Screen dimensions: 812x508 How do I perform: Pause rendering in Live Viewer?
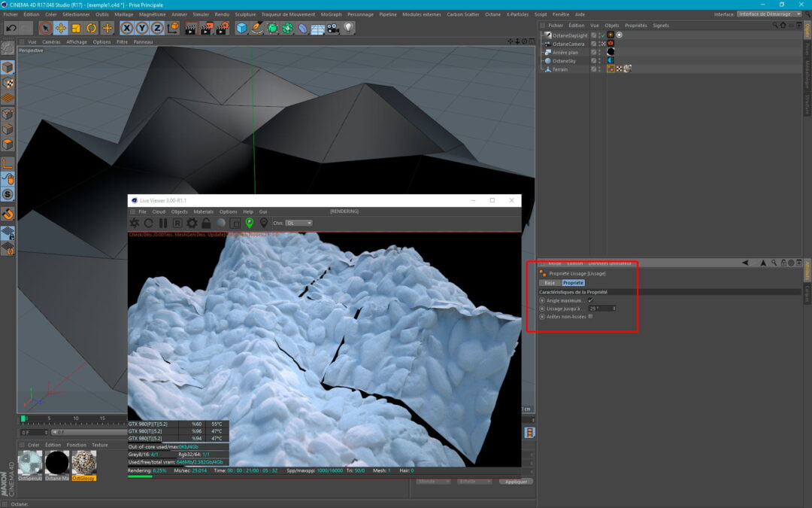point(163,224)
